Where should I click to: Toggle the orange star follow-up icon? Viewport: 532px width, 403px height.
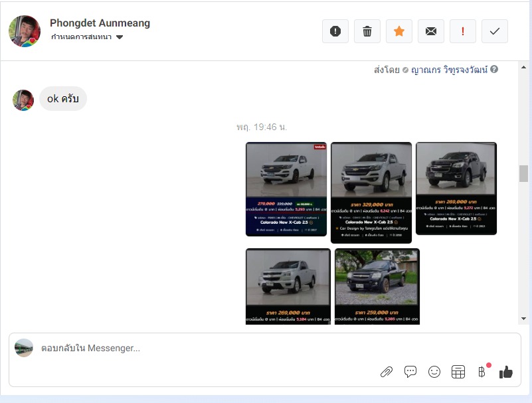coord(399,31)
